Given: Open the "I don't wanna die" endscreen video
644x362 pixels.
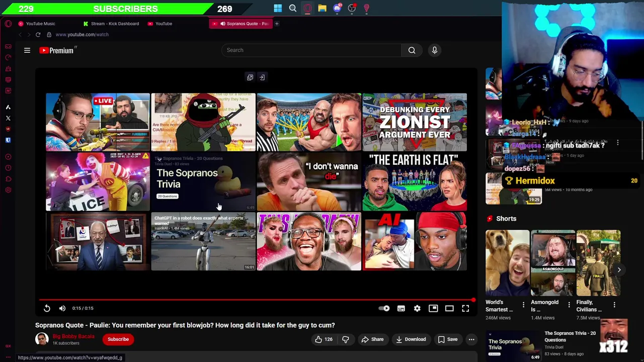Looking at the screenshot, I should pyautogui.click(x=309, y=182).
